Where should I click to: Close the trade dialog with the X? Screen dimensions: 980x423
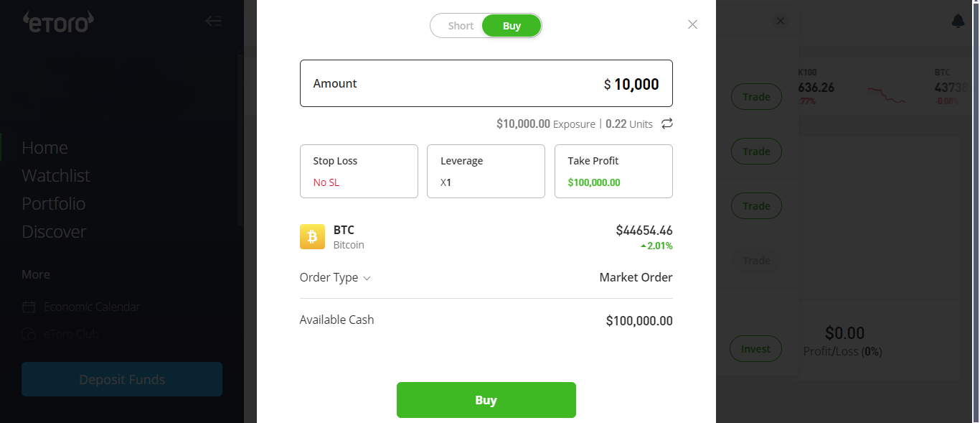[692, 24]
